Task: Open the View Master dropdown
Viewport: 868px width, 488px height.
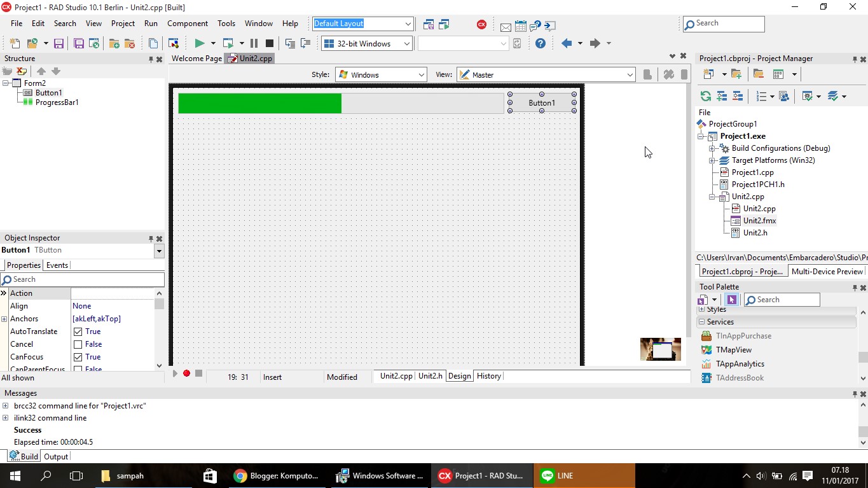Action: tap(630, 75)
